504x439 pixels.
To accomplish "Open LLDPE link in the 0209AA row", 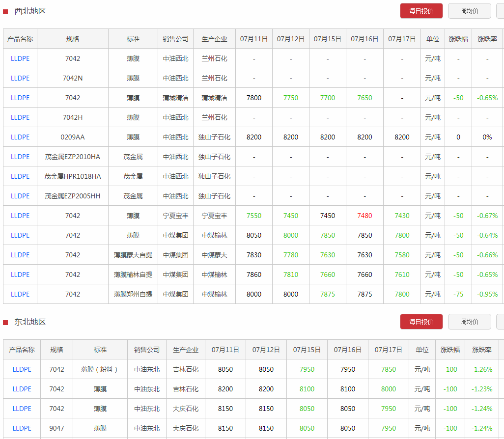I will pos(20,137).
